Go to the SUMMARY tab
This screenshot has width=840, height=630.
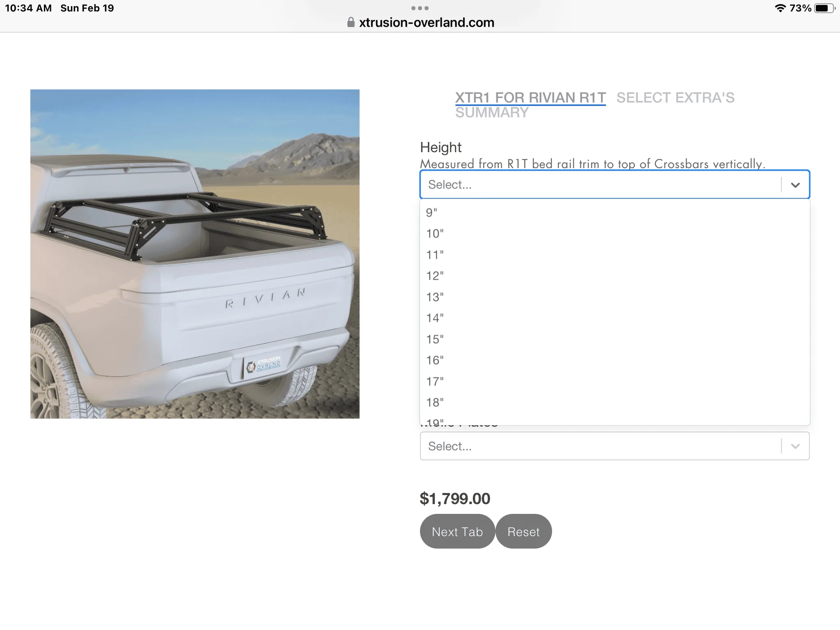492,112
